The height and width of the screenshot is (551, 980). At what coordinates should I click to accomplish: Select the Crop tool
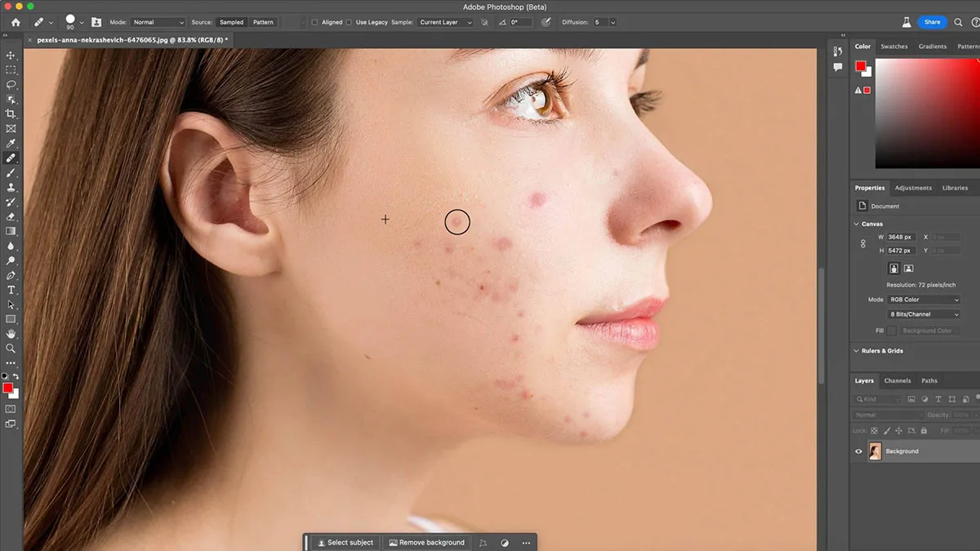(11, 114)
